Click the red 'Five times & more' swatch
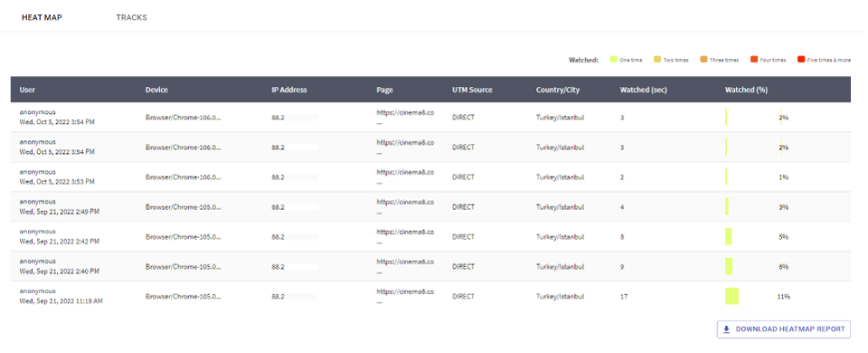 pos(801,60)
